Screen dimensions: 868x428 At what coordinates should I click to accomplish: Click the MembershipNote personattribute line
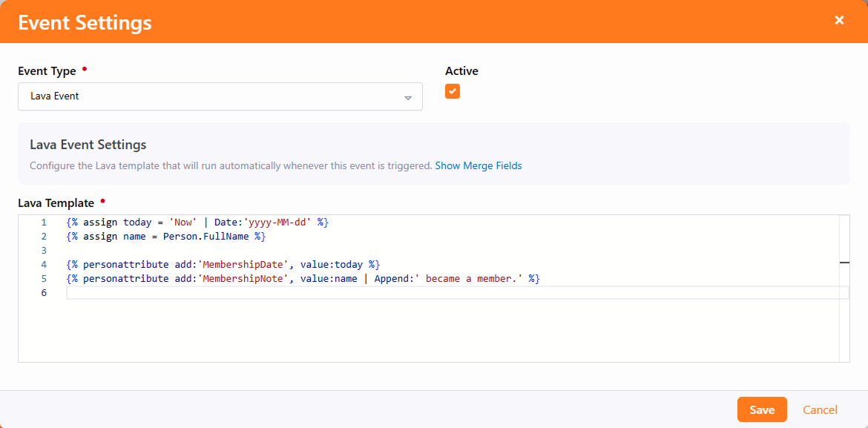[x=303, y=279]
